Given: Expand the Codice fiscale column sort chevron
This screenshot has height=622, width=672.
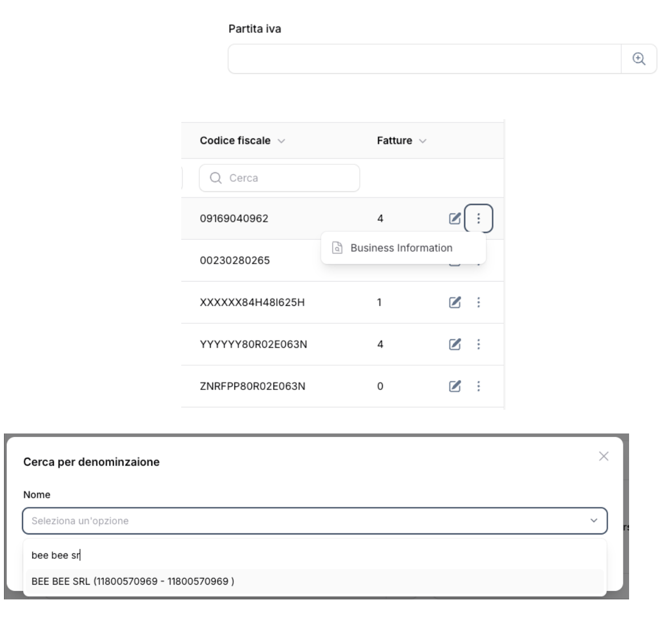Looking at the screenshot, I should point(281,141).
